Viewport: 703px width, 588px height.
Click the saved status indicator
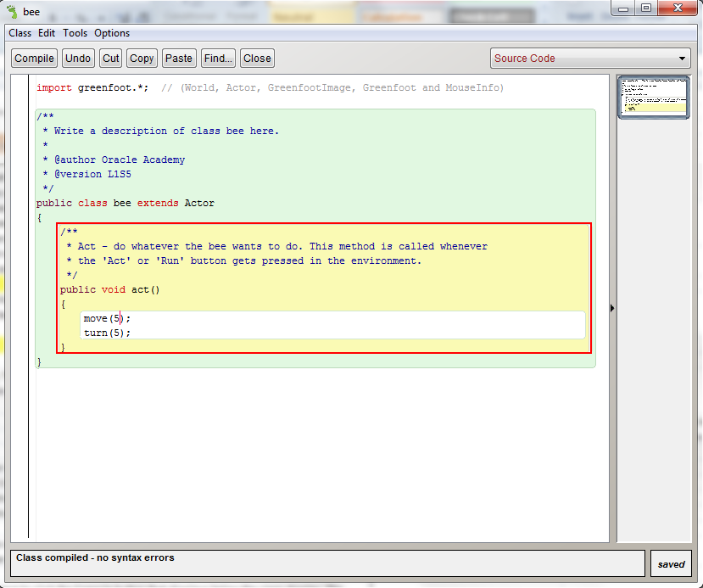671,564
